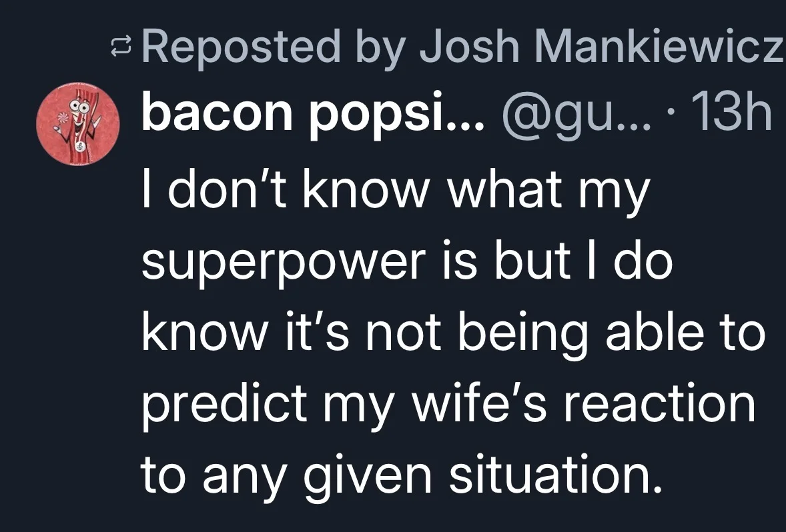Image resolution: width=786 pixels, height=532 pixels.
Task: Open the post via the 13h timestamp
Action: click(731, 113)
